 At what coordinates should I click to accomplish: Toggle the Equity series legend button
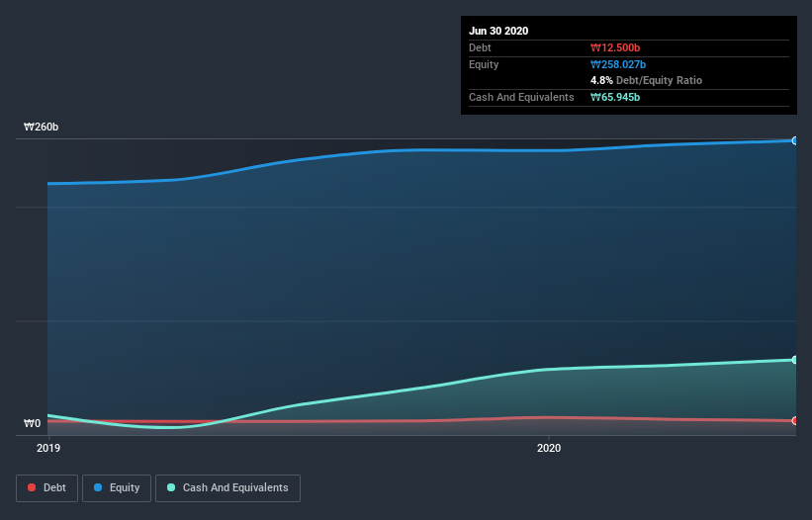click(x=117, y=488)
